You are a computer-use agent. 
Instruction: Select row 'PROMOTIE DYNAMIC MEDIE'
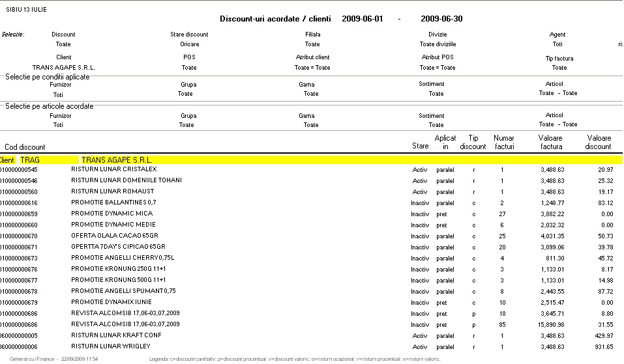(x=311, y=225)
